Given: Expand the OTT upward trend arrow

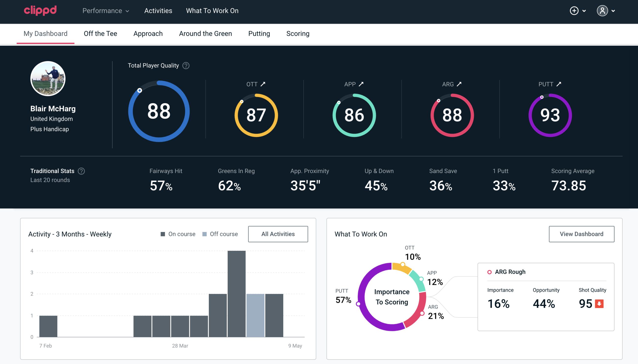Looking at the screenshot, I should 263,84.
